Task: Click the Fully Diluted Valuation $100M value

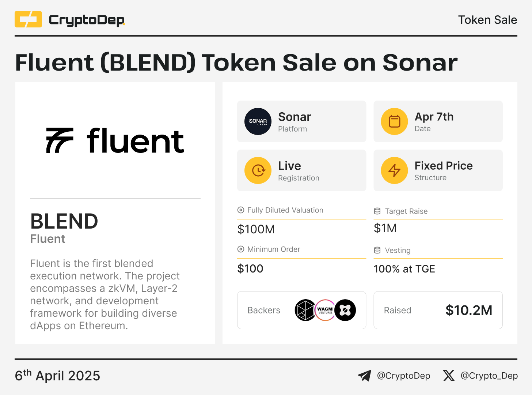Action: pyautogui.click(x=256, y=229)
